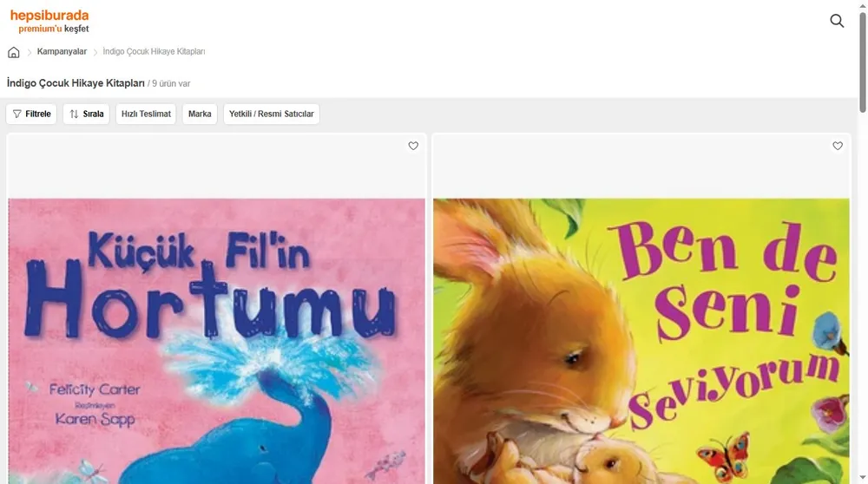The image size is (868, 484).
Task: Click premium'u keşfet link
Action: [54, 29]
